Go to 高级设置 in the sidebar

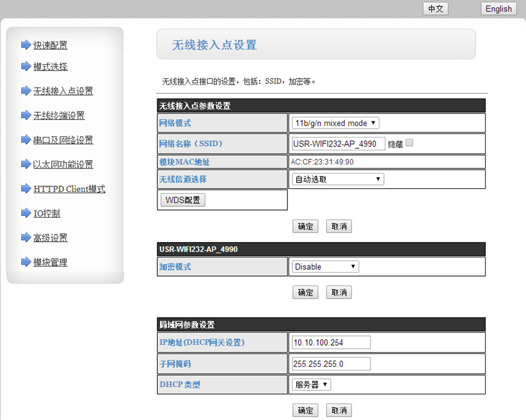coord(51,238)
